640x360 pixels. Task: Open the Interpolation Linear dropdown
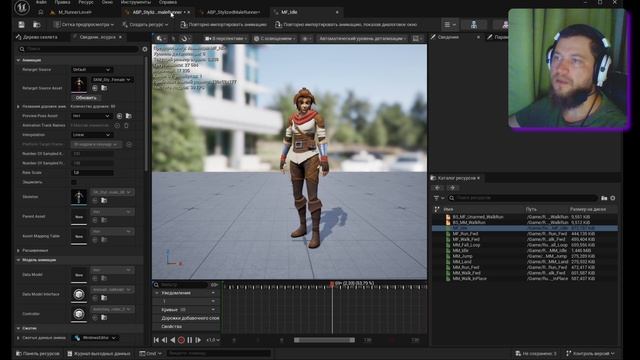click(x=91, y=135)
